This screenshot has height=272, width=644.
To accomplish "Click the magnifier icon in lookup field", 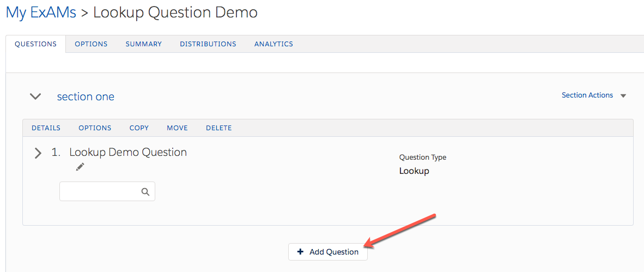I will tap(145, 191).
